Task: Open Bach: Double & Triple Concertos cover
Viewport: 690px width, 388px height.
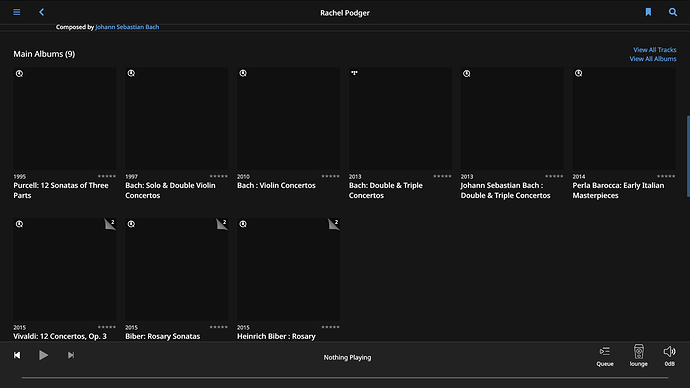Action: click(x=400, y=118)
